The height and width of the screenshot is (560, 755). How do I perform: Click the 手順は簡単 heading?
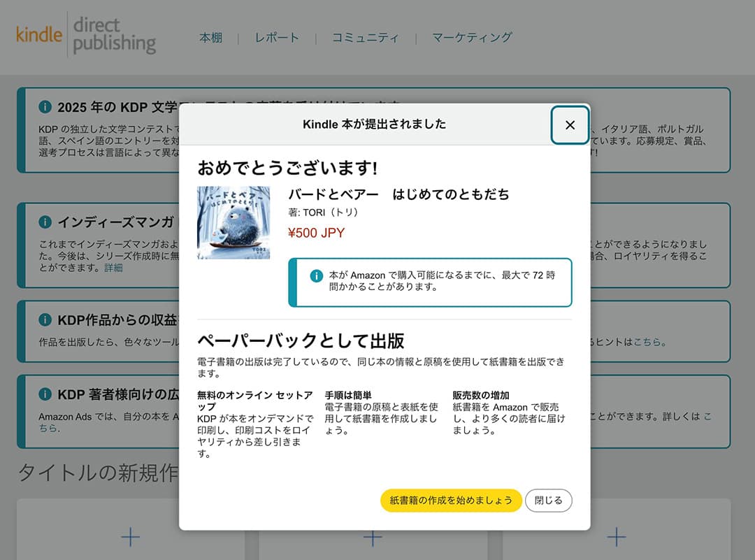[348, 395]
